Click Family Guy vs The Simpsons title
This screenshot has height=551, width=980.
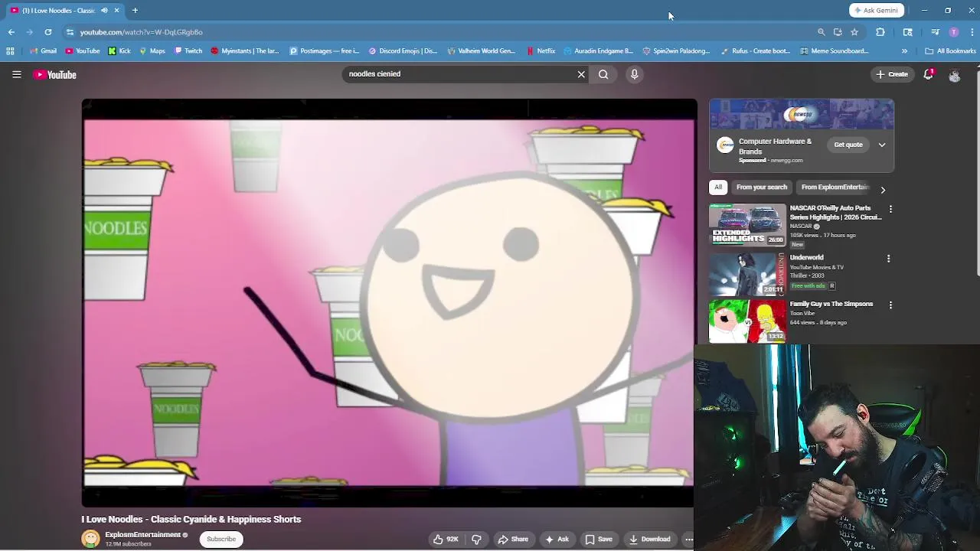tap(831, 304)
